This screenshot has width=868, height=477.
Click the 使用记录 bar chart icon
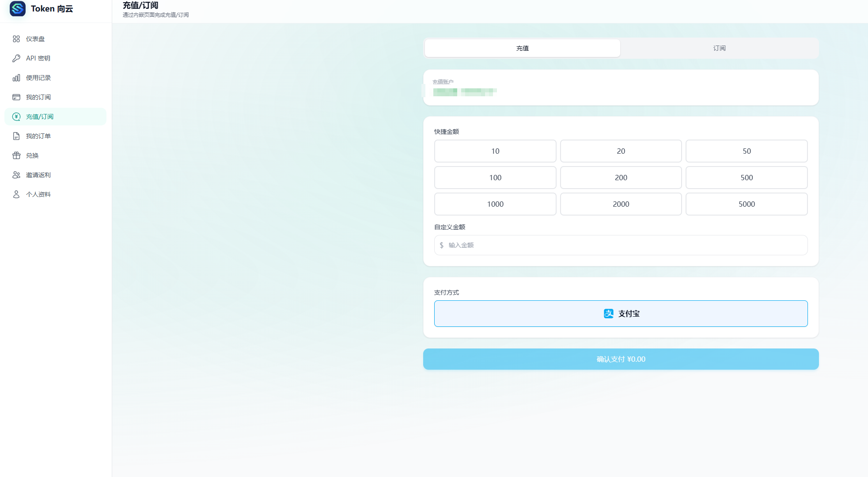click(x=16, y=78)
